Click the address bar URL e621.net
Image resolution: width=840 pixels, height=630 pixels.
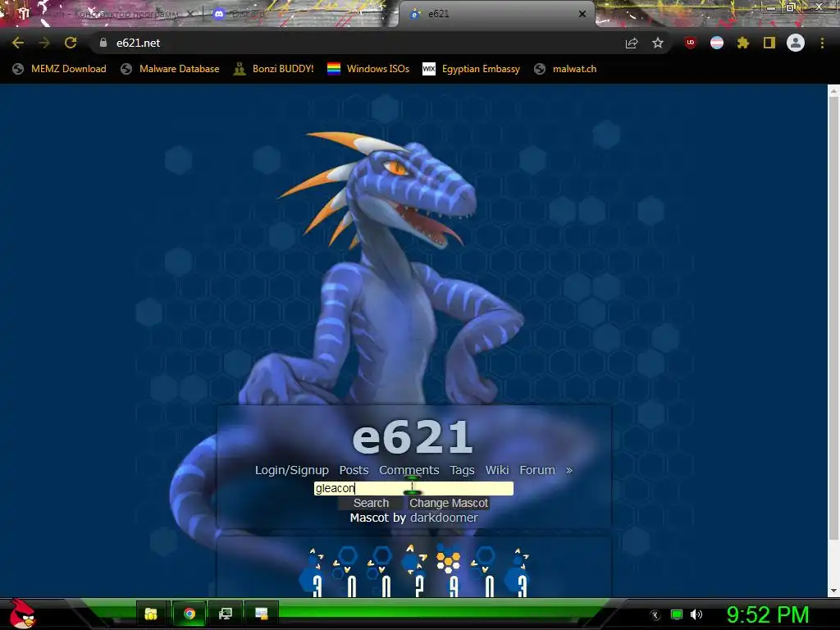(x=138, y=43)
